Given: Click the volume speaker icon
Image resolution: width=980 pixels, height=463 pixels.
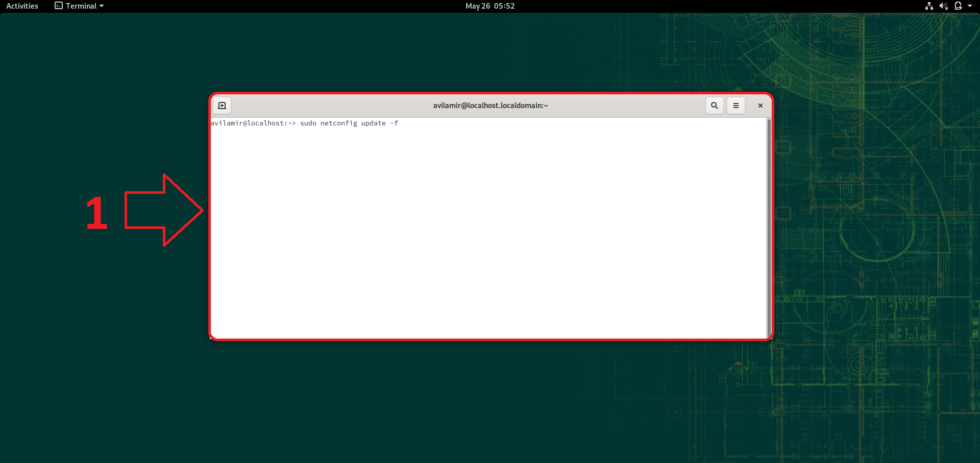Looking at the screenshot, I should click(943, 6).
